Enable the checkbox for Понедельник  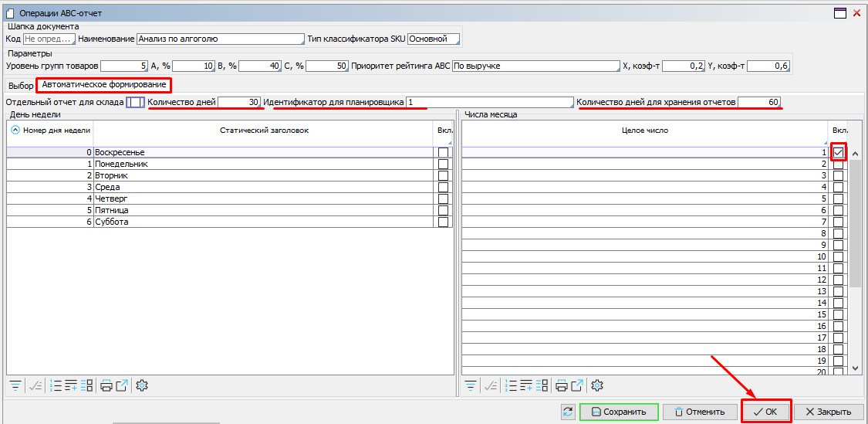point(443,165)
